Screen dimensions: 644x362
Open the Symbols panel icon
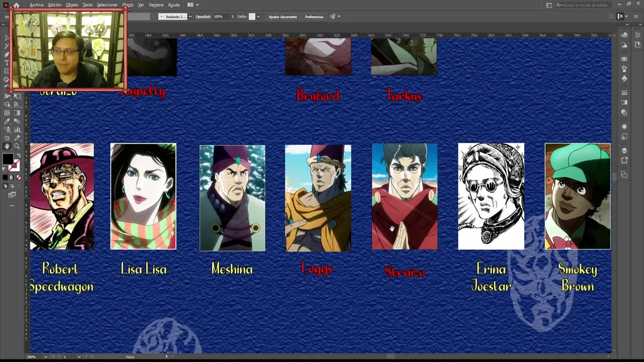624,78
